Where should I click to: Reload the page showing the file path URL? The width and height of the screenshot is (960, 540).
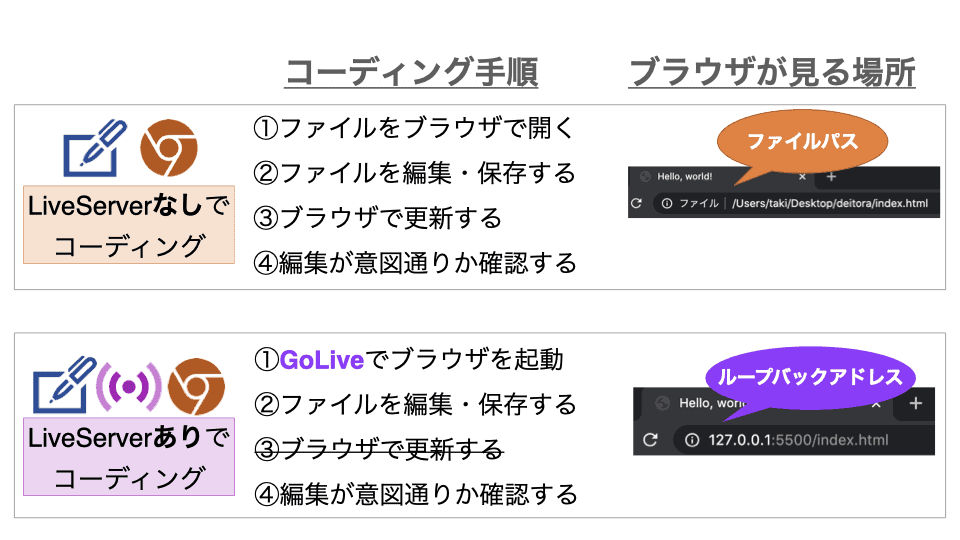[636, 204]
